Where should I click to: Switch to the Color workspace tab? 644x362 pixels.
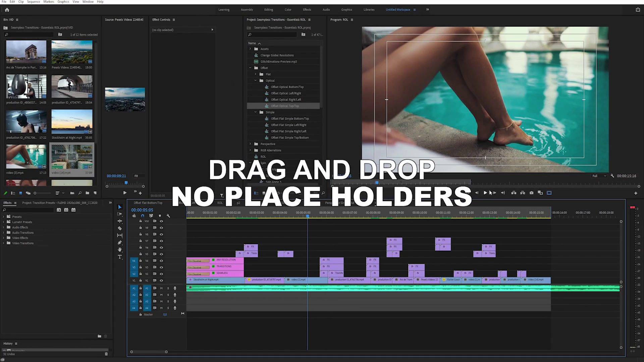288,10
